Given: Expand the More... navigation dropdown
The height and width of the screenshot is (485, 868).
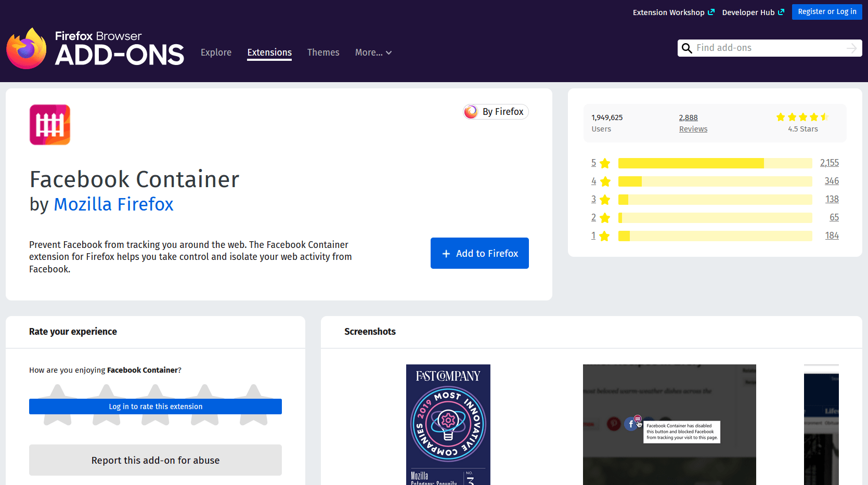Looking at the screenshot, I should pyautogui.click(x=373, y=53).
